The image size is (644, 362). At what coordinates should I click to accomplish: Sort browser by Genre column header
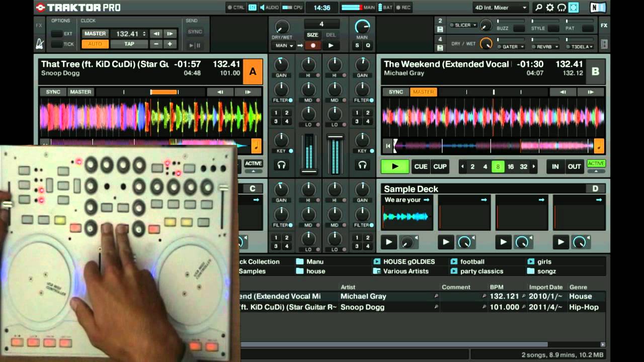(578, 287)
